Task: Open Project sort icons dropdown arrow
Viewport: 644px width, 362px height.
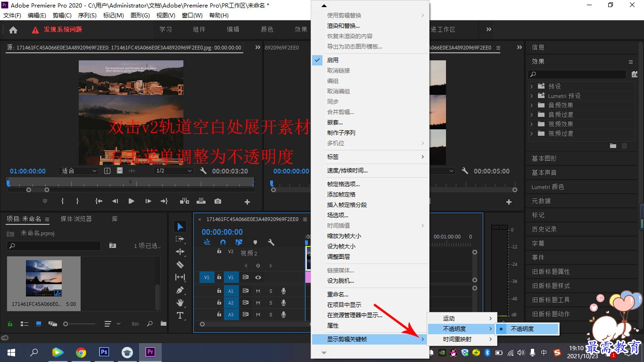Action: (118, 324)
